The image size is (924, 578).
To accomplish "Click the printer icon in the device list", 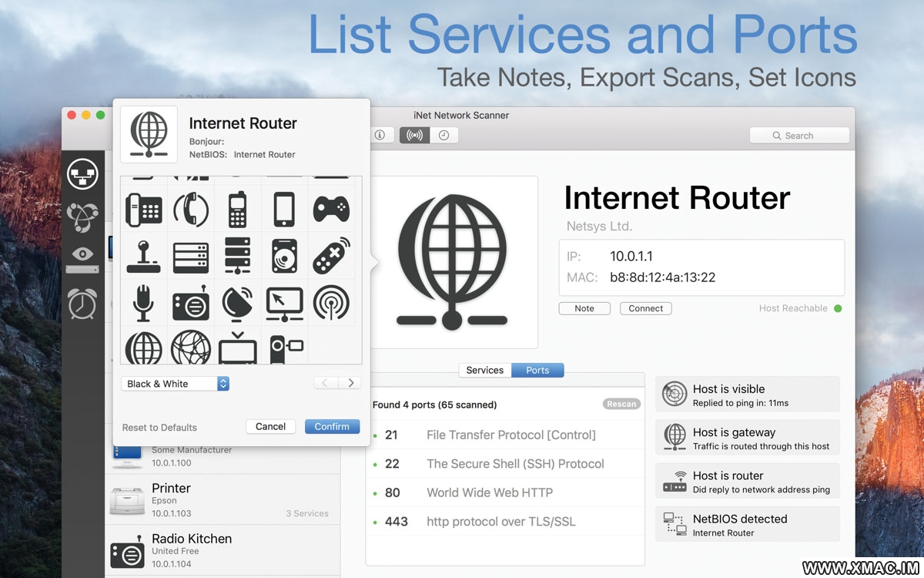I will (127, 500).
